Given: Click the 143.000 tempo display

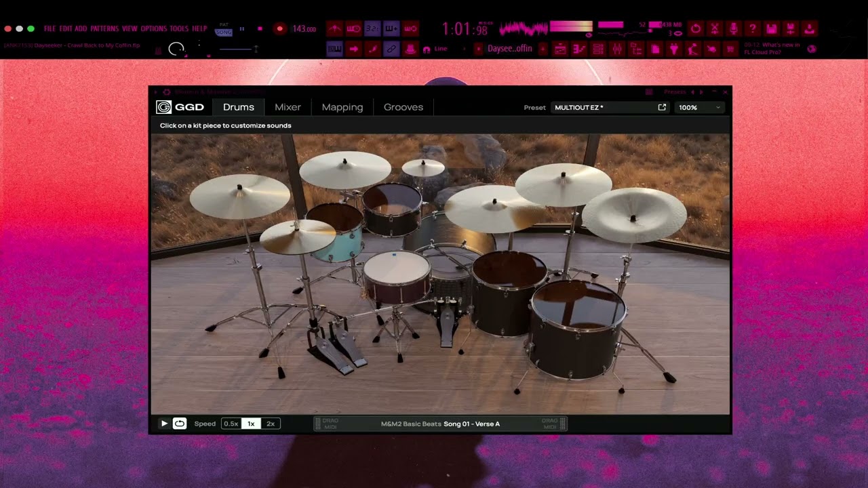Looking at the screenshot, I should 304,28.
